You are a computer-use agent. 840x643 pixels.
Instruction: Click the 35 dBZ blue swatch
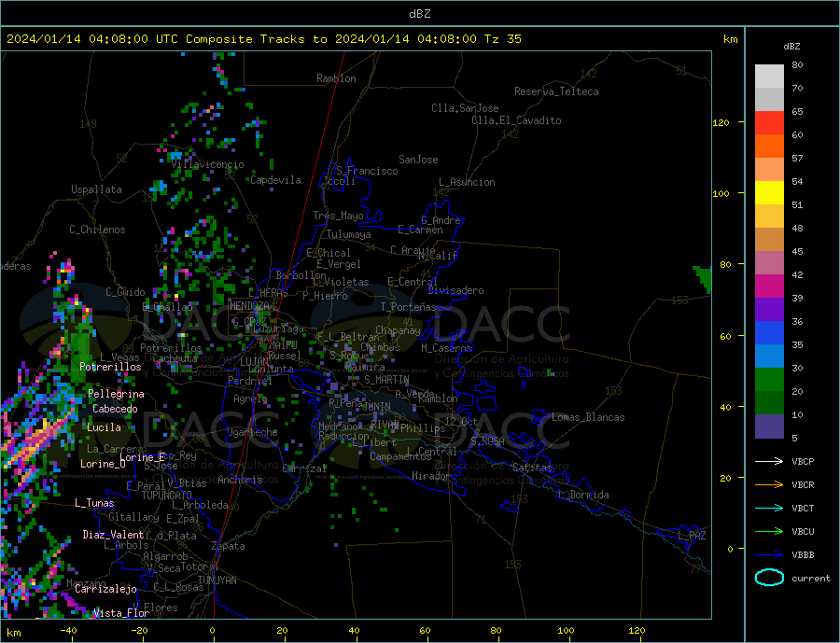pyautogui.click(x=769, y=333)
